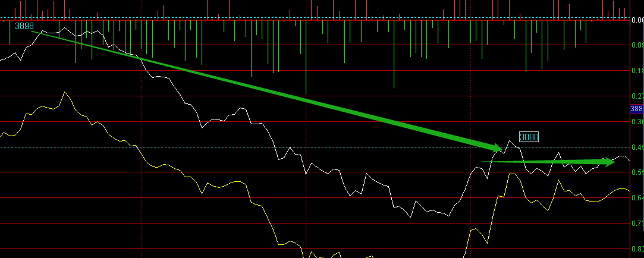Click the 0.18 axis value
The image size is (644, 258).
coord(638,71)
